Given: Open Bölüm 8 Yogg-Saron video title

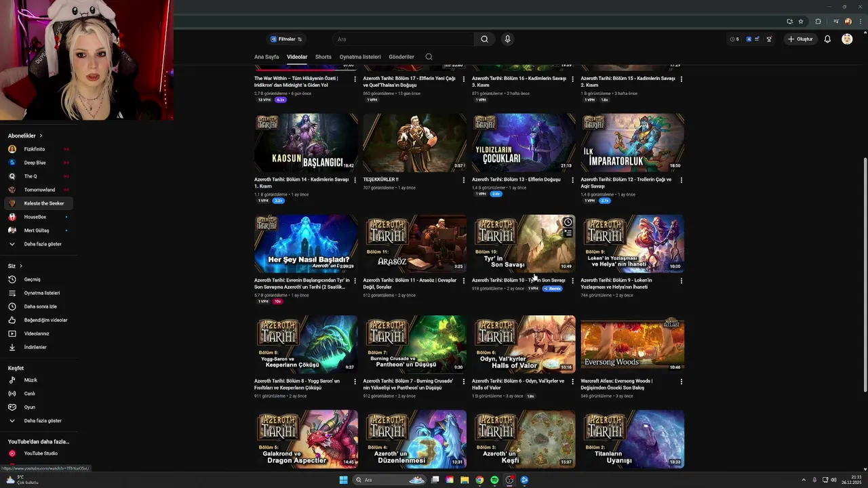Looking at the screenshot, I should [x=297, y=384].
